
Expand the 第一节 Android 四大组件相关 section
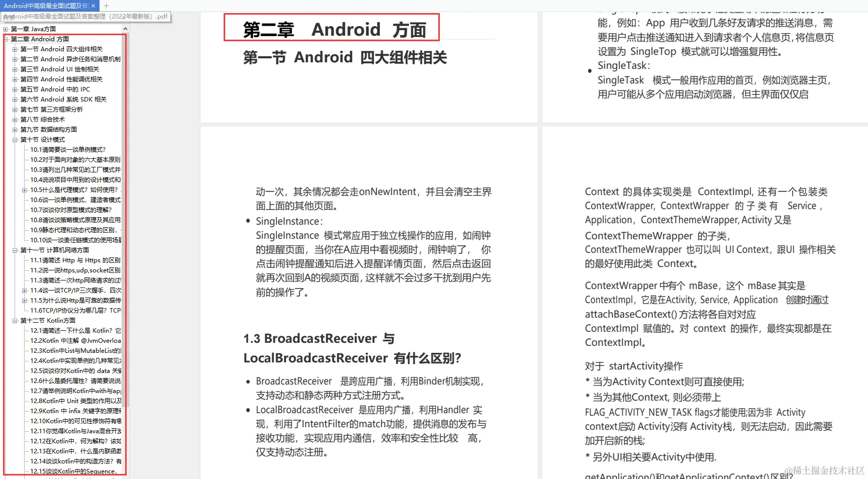tap(15, 49)
